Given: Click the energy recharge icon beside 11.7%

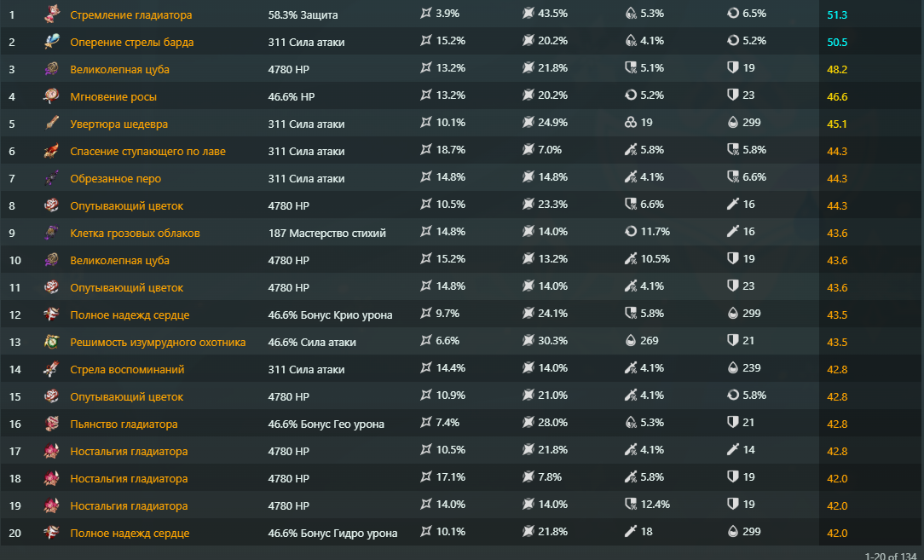Looking at the screenshot, I should (x=631, y=232).
